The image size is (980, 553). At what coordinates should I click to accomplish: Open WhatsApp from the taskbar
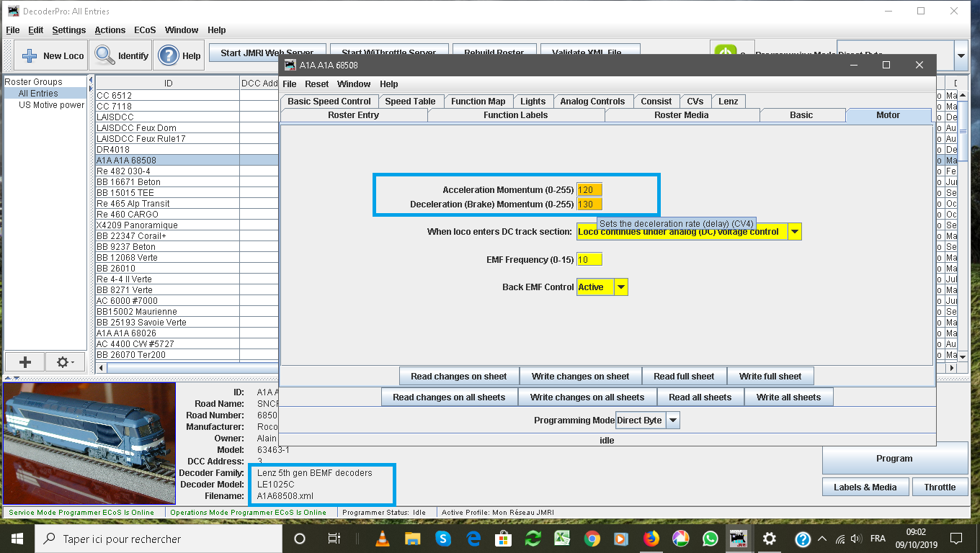pos(710,539)
